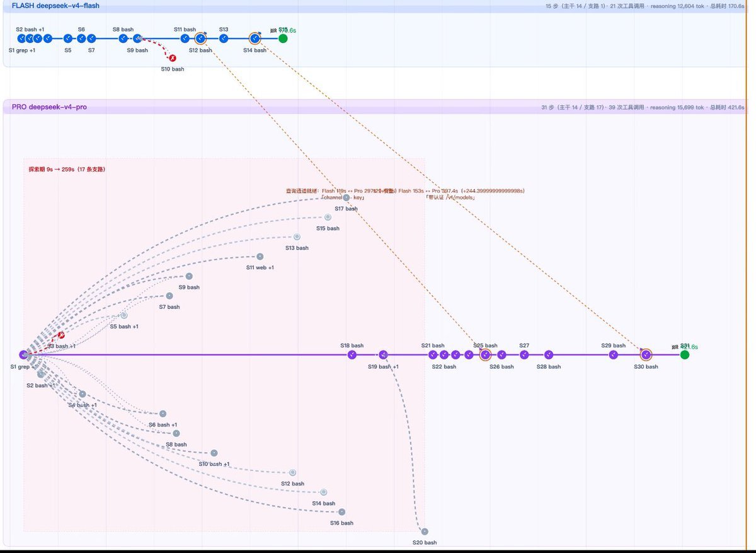Select the PRO root node S1 grep
Viewport: 756px width, 553px height.
(x=23, y=355)
